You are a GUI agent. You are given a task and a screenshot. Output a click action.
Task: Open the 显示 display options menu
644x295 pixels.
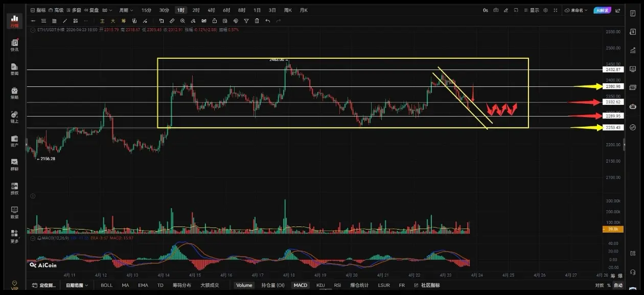[x=532, y=10]
